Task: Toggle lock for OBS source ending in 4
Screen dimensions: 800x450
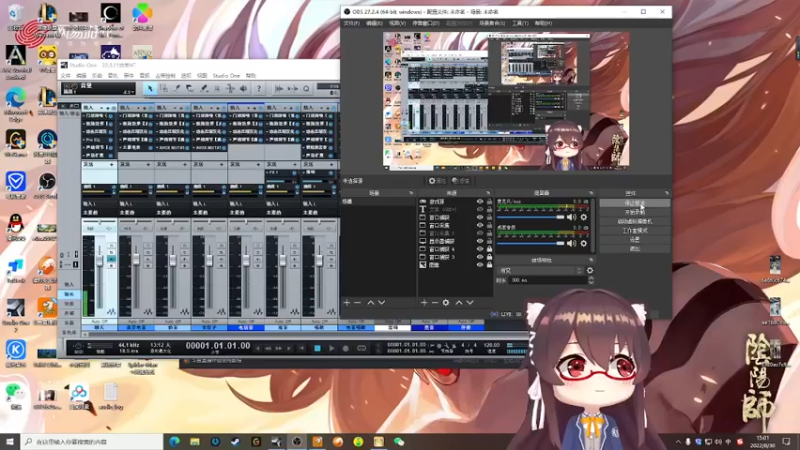Action: [x=489, y=249]
